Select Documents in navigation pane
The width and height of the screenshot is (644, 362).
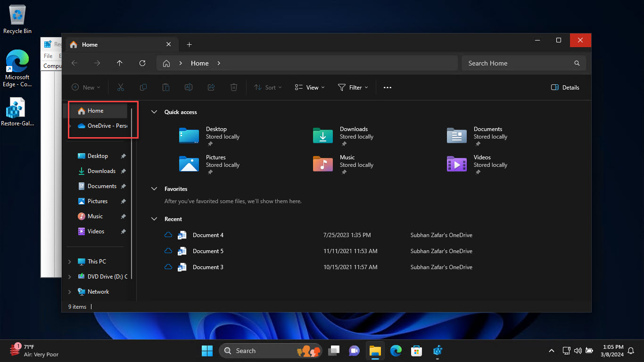pyautogui.click(x=97, y=186)
